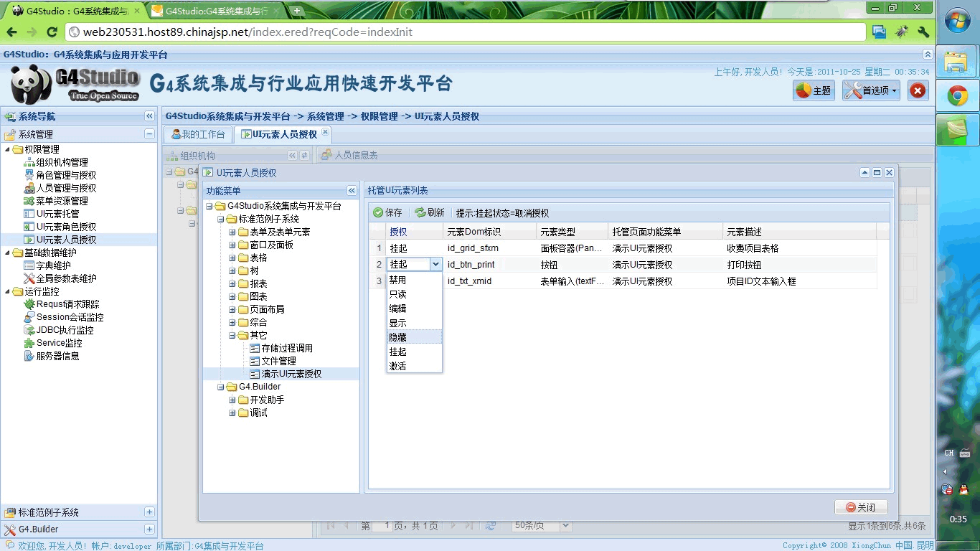Open UI元素角色授权 in the navigation tree
Viewport: 980px width, 551px height.
click(66, 227)
